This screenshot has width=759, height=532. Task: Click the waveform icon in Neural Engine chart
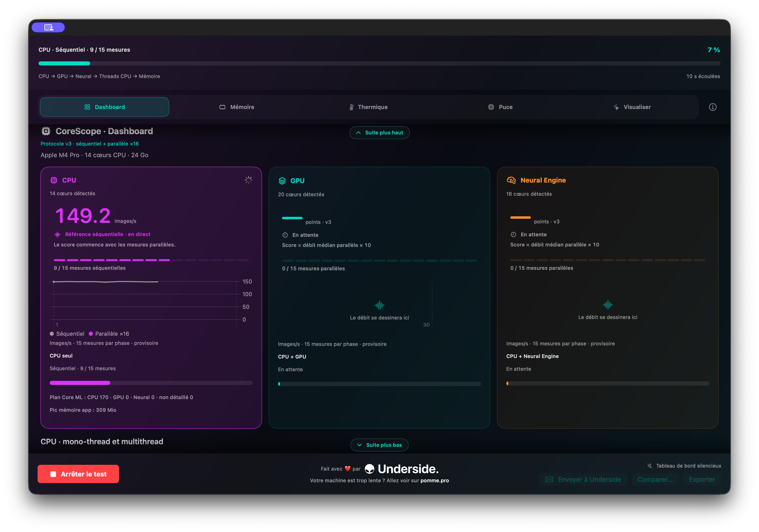tap(608, 304)
